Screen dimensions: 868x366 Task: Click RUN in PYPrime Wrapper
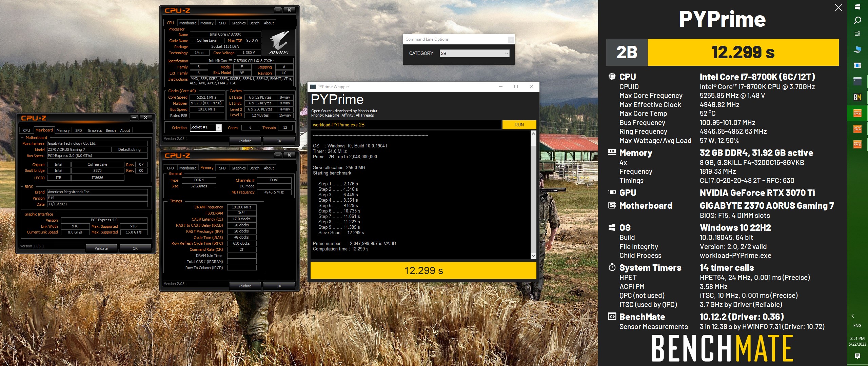coord(519,125)
